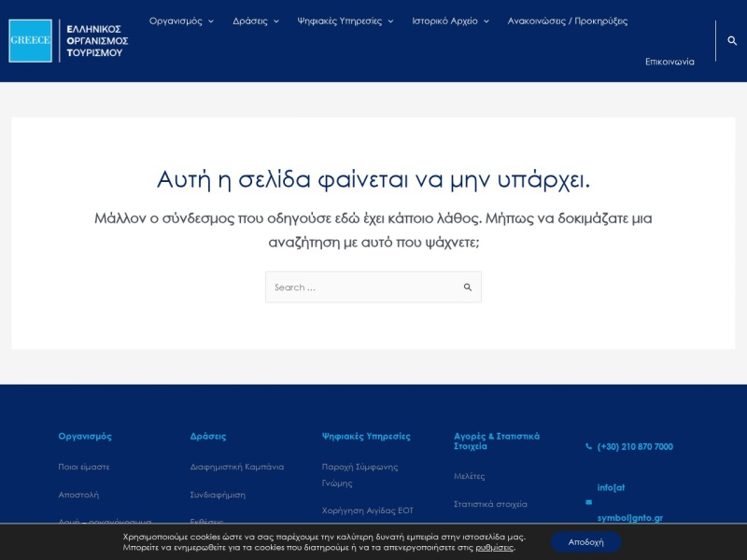Image resolution: width=747 pixels, height=560 pixels.
Task: Expand the Ιστορικό Αρχείο dropdown arrow
Action: (x=486, y=21)
